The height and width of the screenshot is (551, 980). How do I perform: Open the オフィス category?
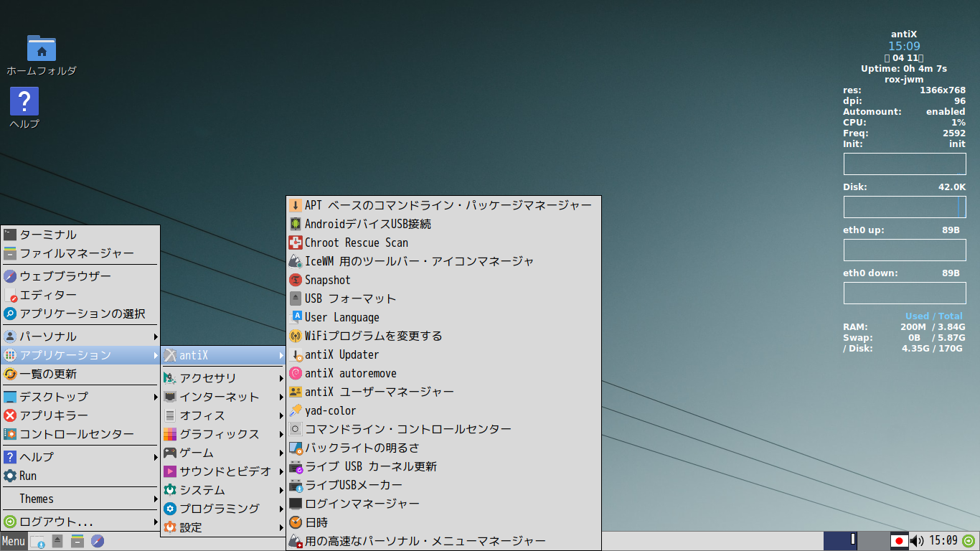[223, 415]
